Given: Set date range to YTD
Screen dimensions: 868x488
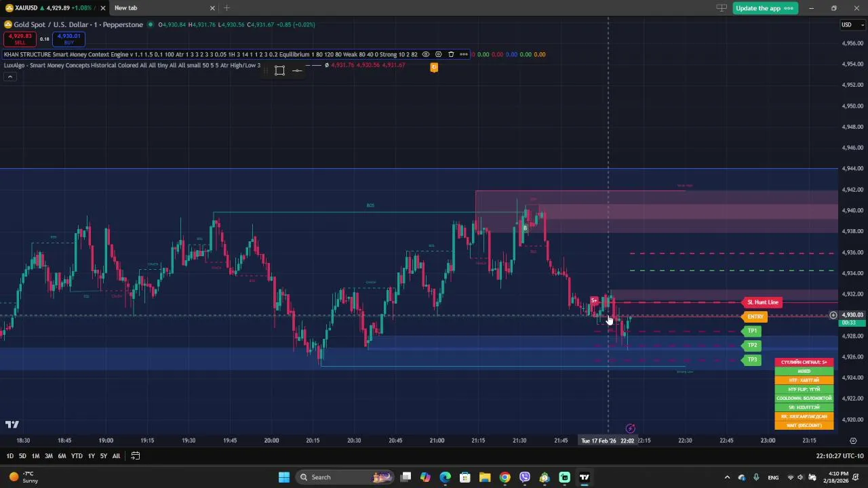Looking at the screenshot, I should [x=77, y=456].
